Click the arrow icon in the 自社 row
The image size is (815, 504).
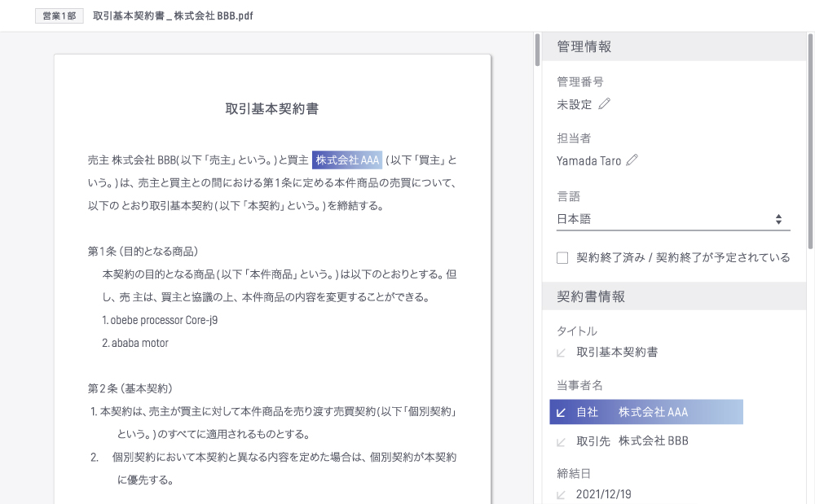click(561, 412)
